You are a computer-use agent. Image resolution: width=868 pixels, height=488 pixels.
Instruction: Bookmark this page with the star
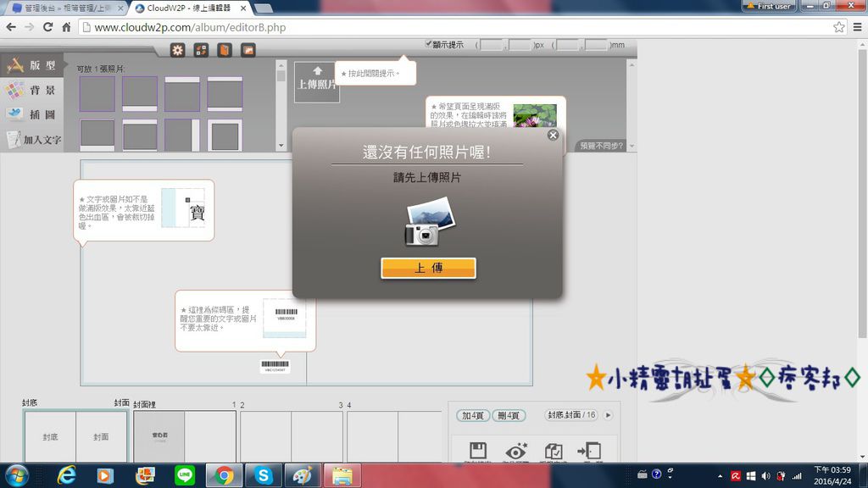pos(839,27)
